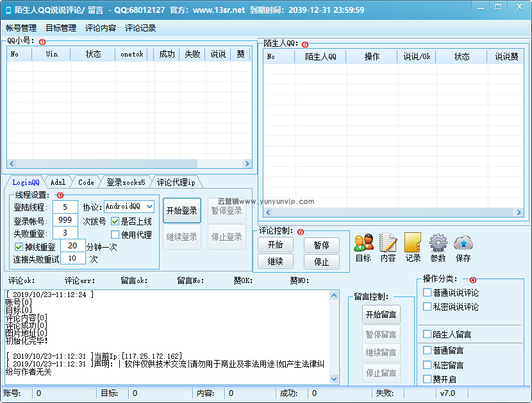Screen dimensions: 532x403
Task: Click the 开始登录 button
Action: coord(182,210)
